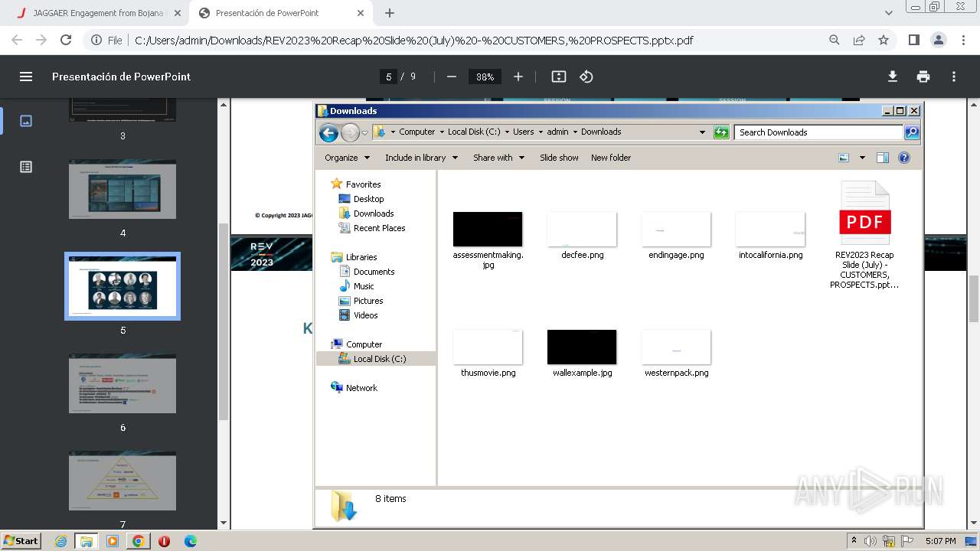Select the REV2023 Recap Slide PDF file

pyautogui.click(x=864, y=235)
